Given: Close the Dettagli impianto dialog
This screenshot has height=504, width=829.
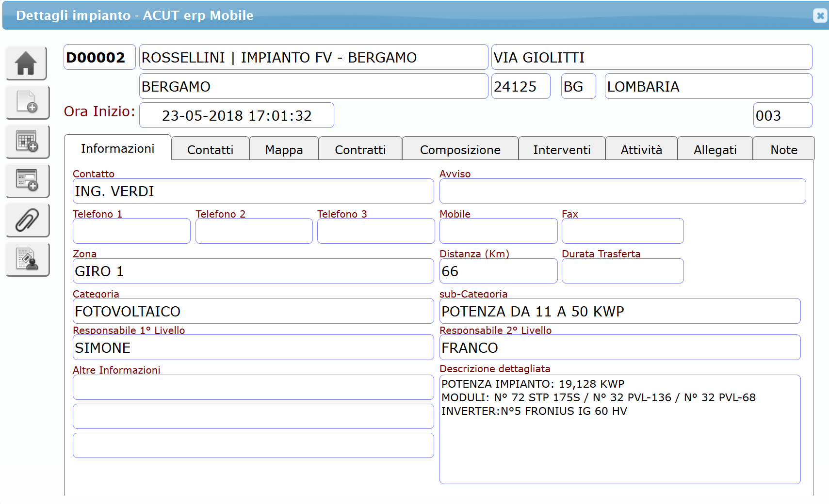Looking at the screenshot, I should click(820, 16).
